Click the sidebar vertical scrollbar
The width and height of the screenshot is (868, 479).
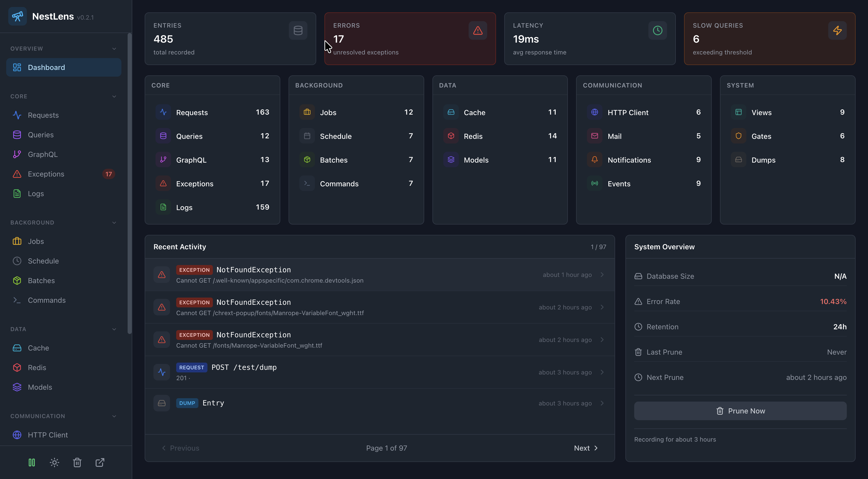(x=129, y=183)
